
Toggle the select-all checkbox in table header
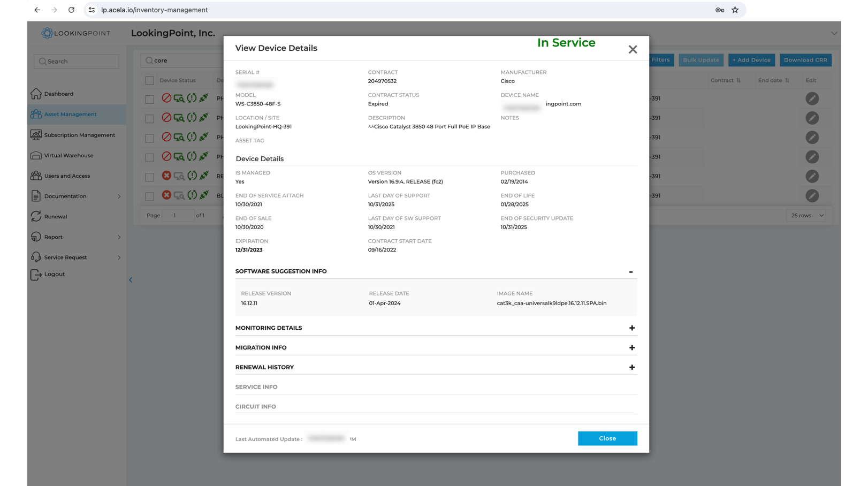click(x=149, y=80)
